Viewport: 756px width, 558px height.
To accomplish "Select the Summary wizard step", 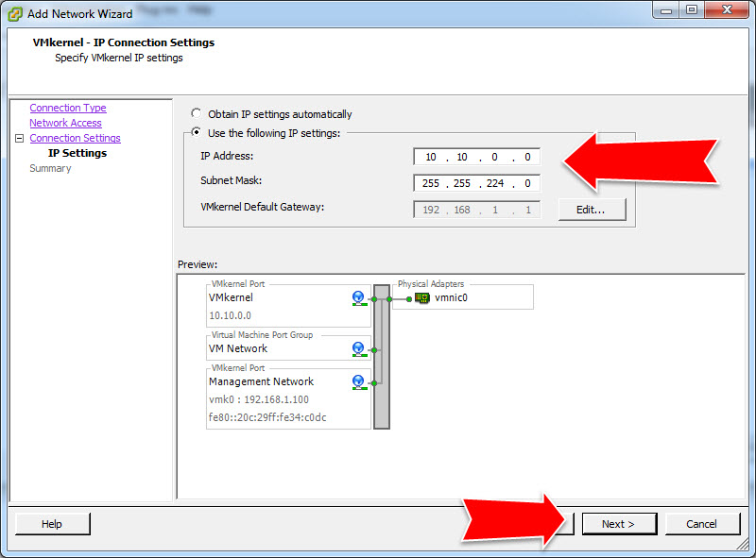I will [50, 168].
